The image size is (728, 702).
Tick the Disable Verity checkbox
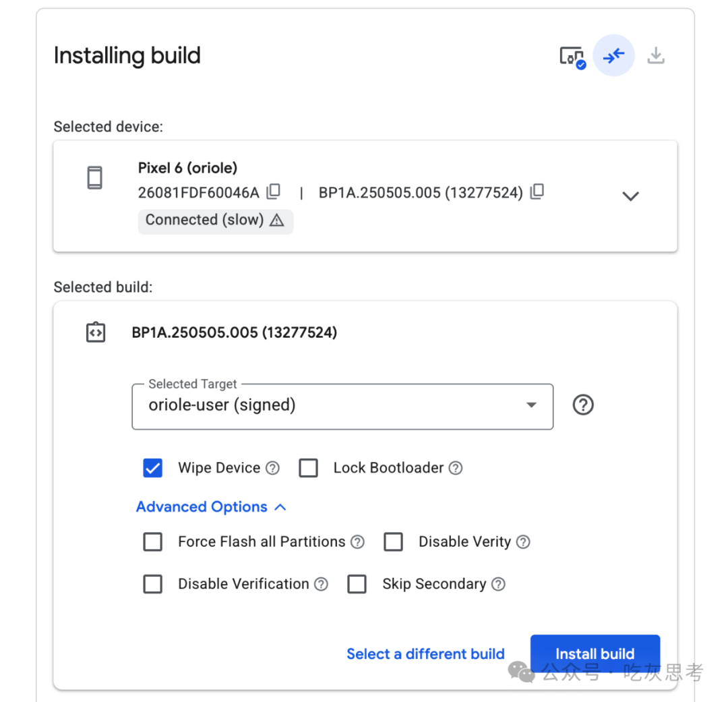[x=393, y=542]
